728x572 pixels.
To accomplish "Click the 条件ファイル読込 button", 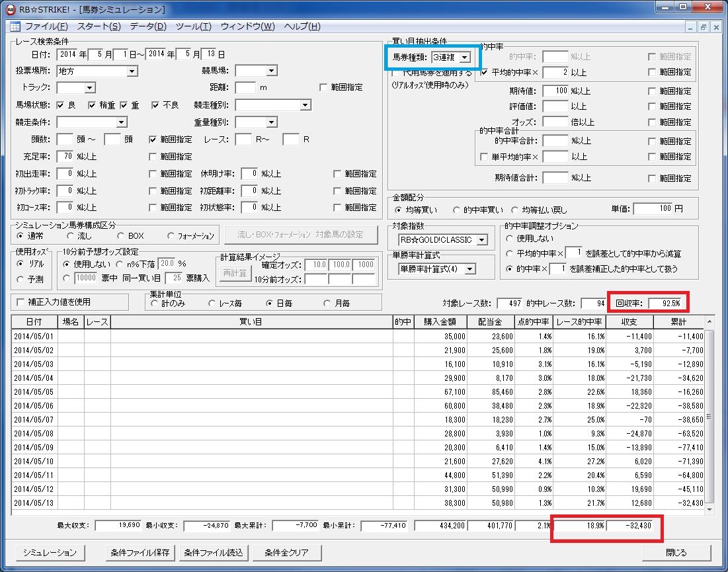I will point(214,553).
